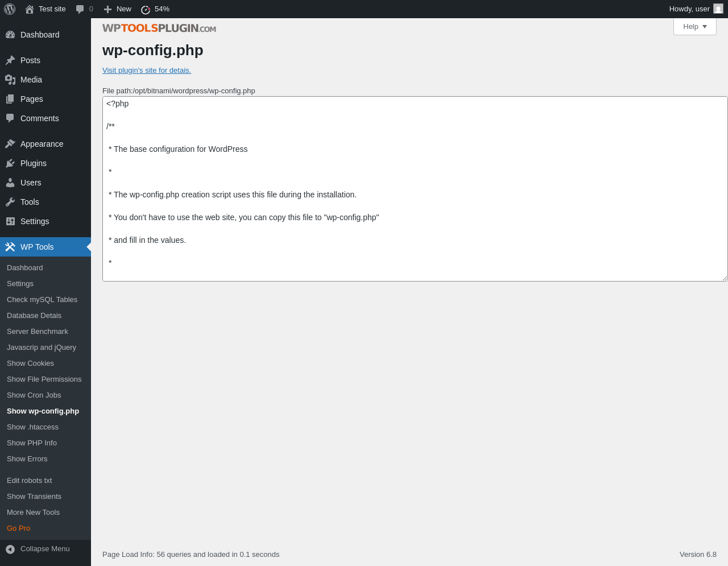Select Show .htaccess submenu item
728x566 pixels.
pos(32,427)
